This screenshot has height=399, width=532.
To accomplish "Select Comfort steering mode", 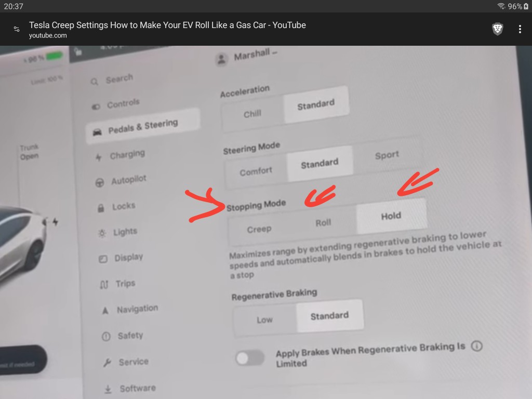I will (256, 171).
